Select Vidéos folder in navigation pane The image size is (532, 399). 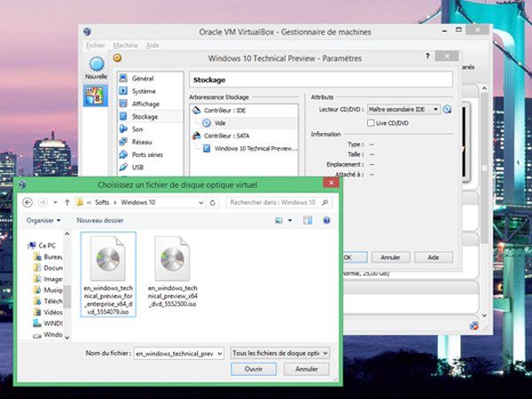tap(48, 312)
